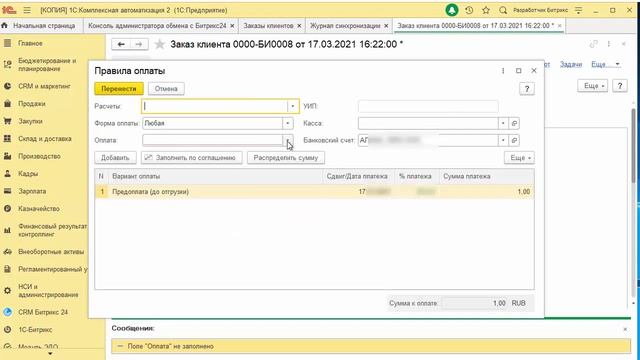Image resolution: width=640 pixels, height=360 pixels.
Task: Expand the Форма оплаты dropdown
Action: pos(287,123)
